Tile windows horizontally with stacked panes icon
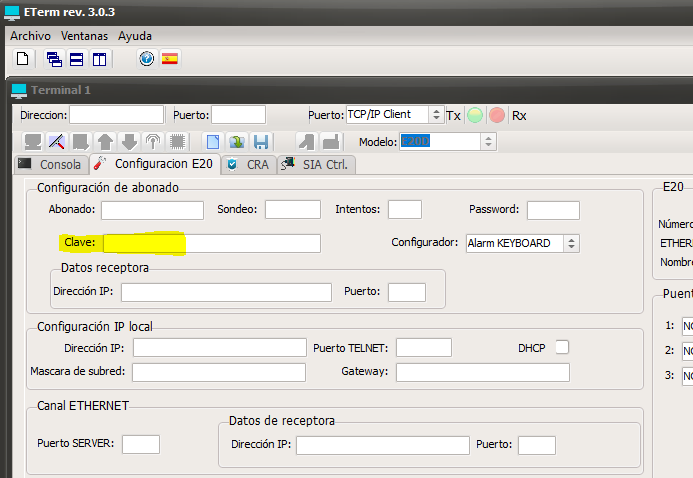This screenshot has width=693, height=478. 76,59
